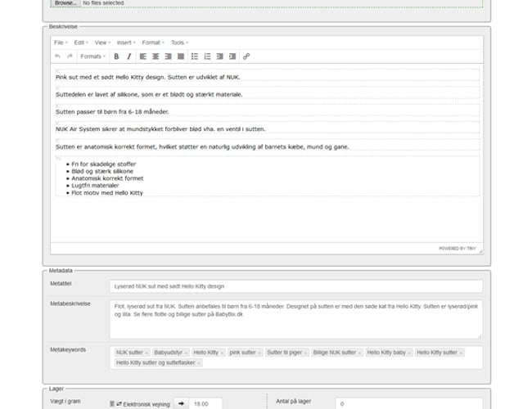Click the undo arrow icon
The image size is (532, 409).
57,56
